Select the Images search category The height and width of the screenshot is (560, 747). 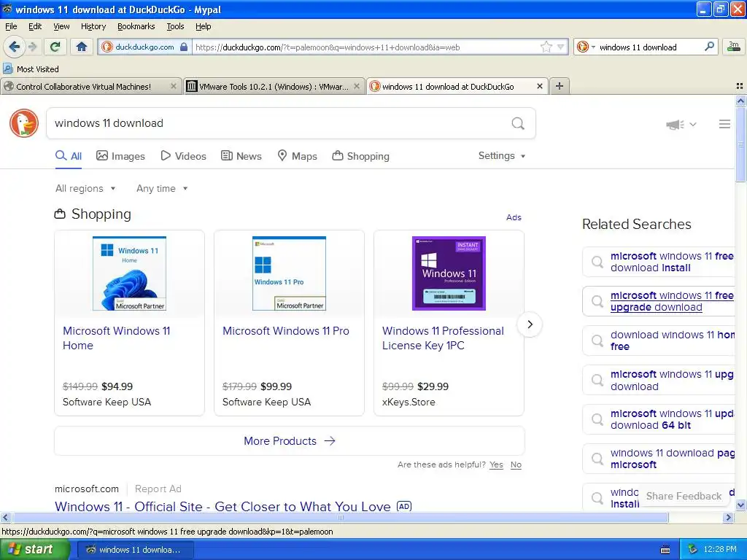pos(120,156)
